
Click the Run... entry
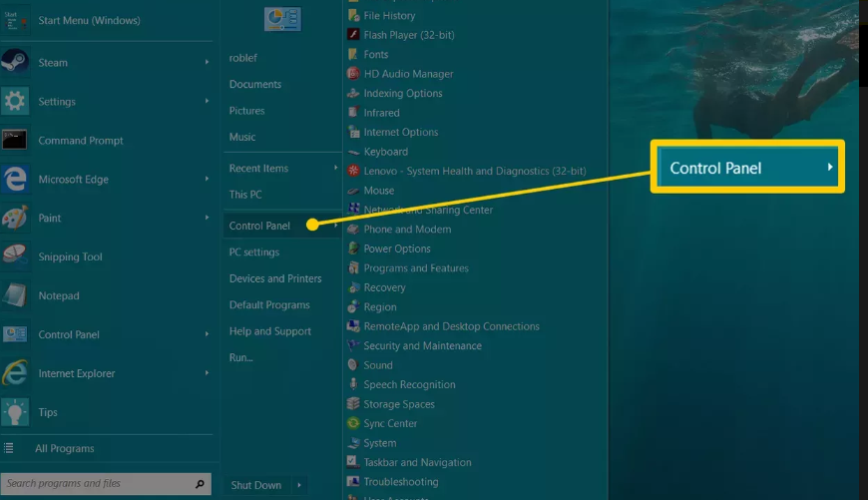[x=240, y=357]
